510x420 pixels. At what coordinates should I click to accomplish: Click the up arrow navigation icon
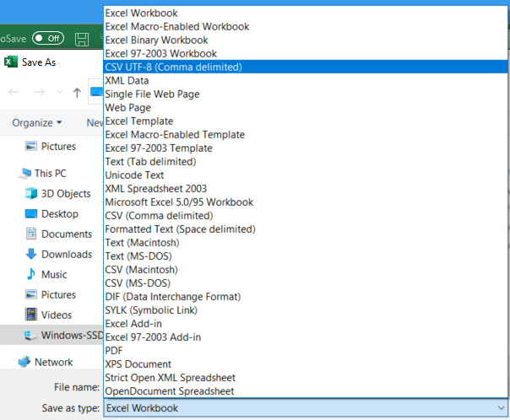pos(77,93)
